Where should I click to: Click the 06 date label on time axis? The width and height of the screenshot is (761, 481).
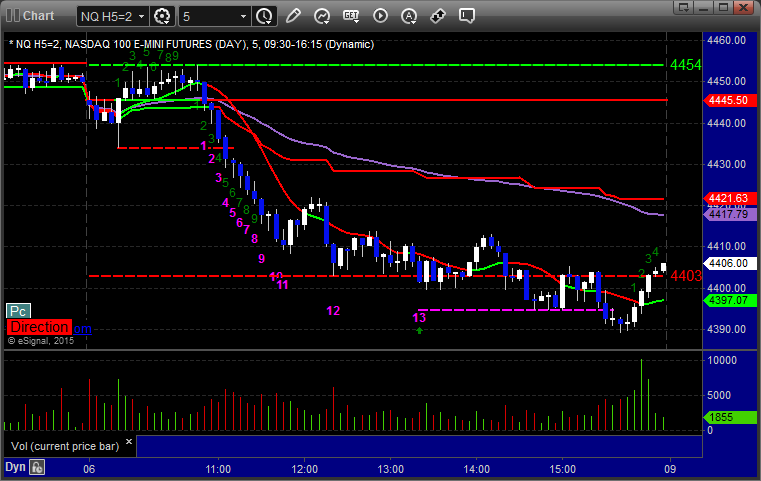point(89,469)
